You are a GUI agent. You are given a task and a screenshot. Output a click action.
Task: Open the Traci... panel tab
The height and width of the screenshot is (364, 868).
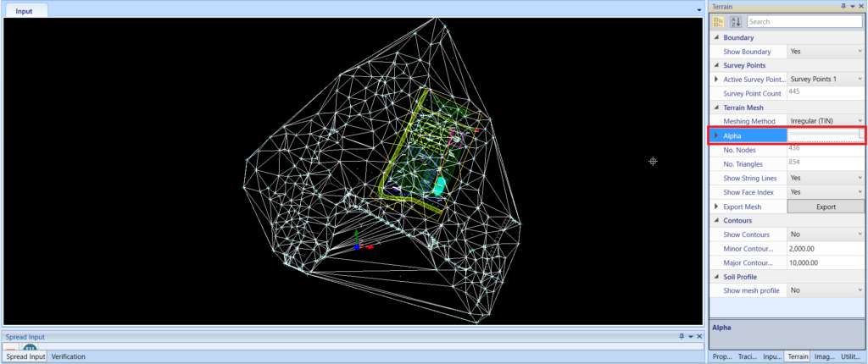[748, 357]
